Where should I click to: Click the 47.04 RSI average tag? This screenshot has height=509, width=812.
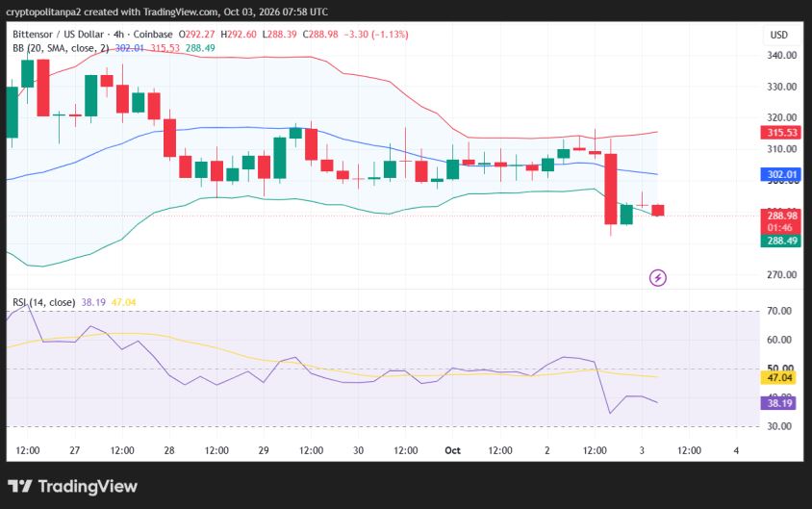[778, 377]
